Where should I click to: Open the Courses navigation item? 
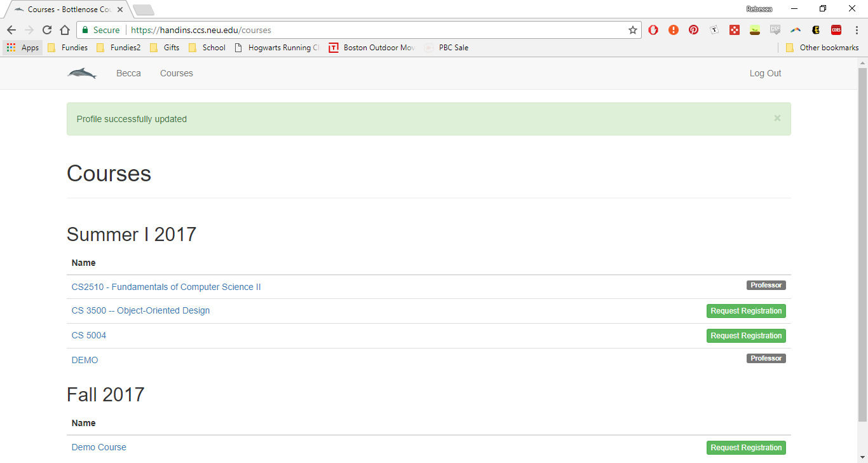click(176, 73)
